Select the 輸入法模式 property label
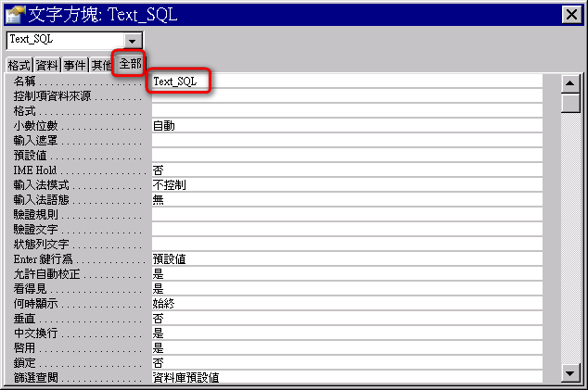 [x=41, y=184]
